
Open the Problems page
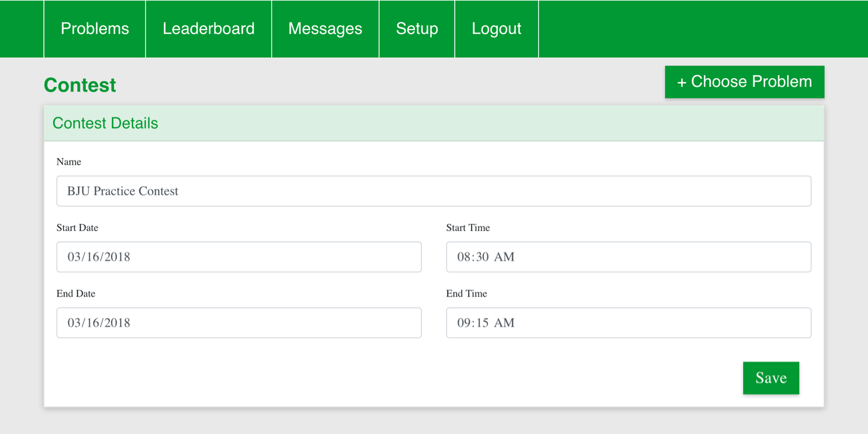[95, 29]
